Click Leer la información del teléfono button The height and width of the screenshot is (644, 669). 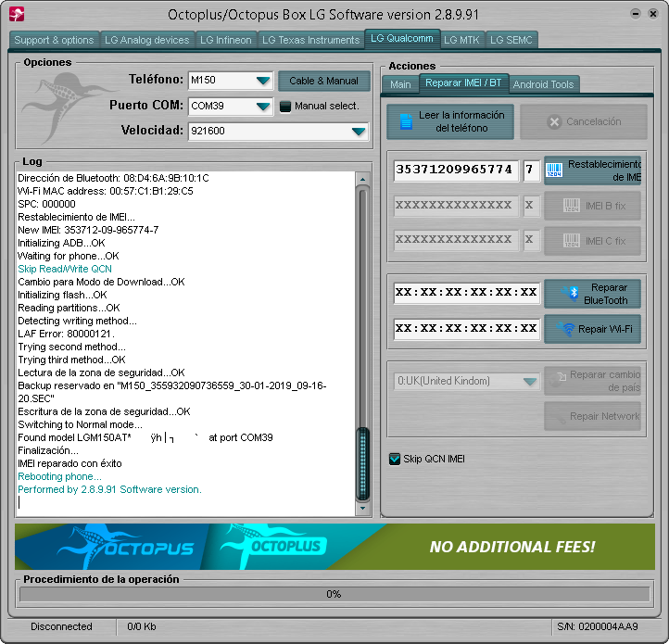click(450, 121)
